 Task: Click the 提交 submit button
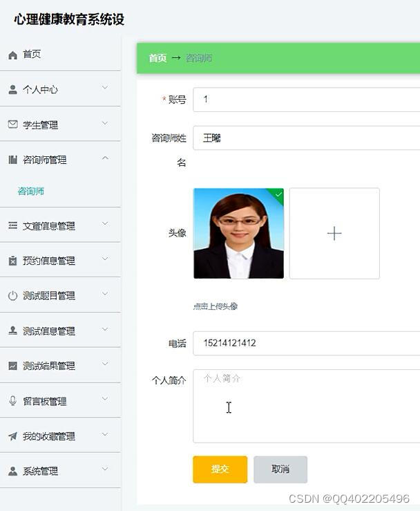220,470
